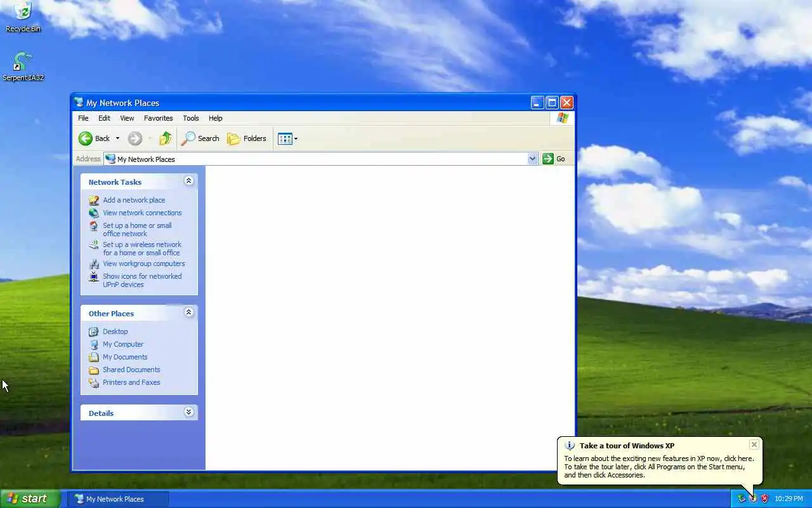This screenshot has height=508, width=812.
Task: Select the Serpent IA32 desktop shortcut
Action: (23, 67)
